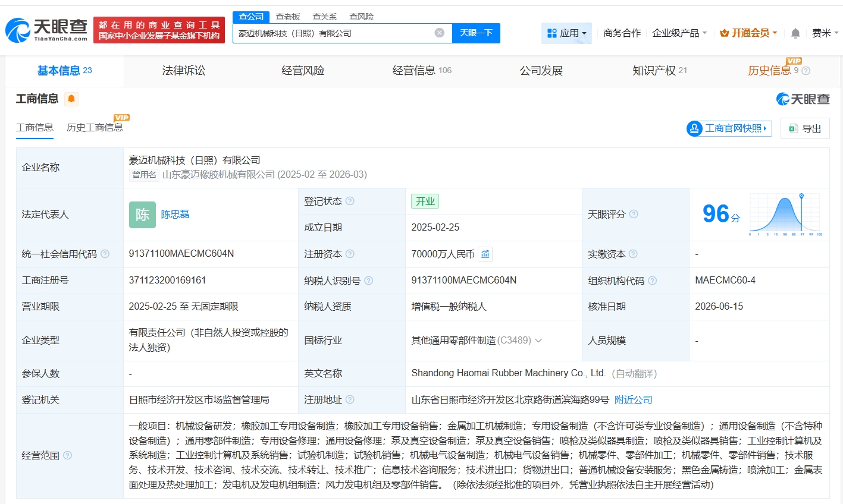
Task: Open the 经营风险 tab
Action: tap(303, 71)
